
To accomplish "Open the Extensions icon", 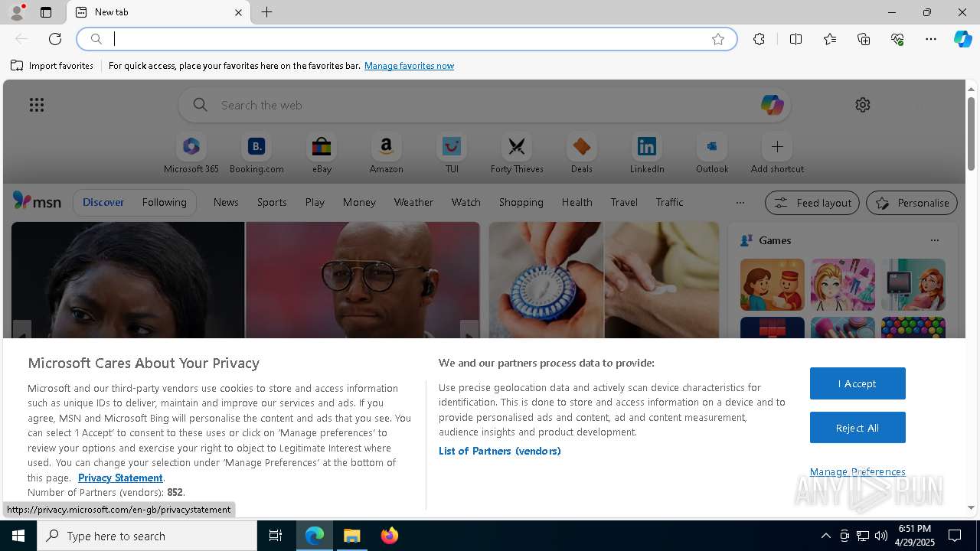I will point(759,39).
